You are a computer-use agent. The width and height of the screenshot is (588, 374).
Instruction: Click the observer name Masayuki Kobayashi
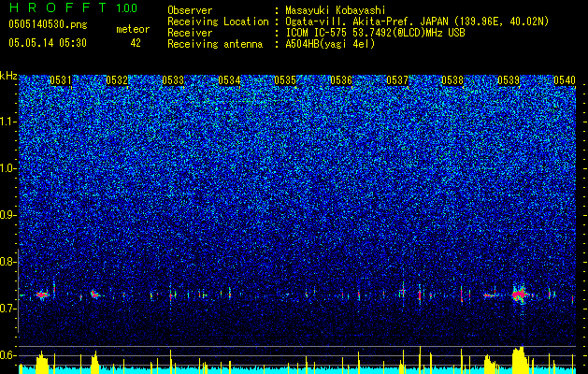click(x=336, y=11)
